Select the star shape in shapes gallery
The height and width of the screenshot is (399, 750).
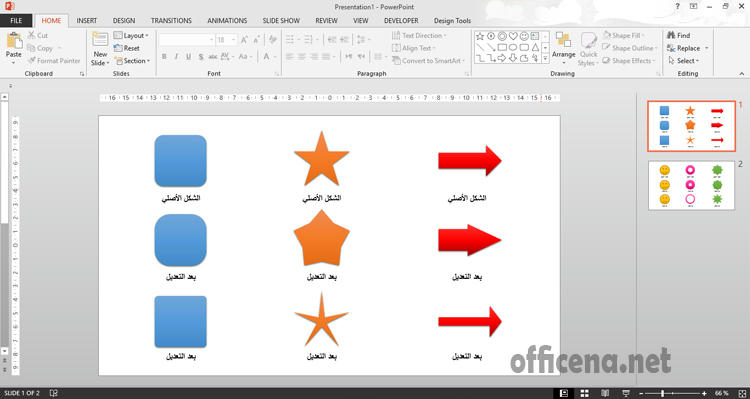tap(480, 36)
